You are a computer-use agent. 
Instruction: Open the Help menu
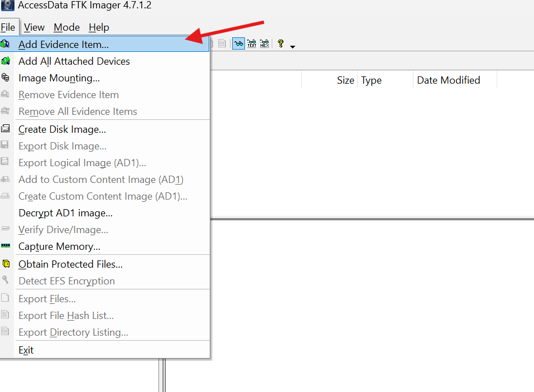[99, 27]
